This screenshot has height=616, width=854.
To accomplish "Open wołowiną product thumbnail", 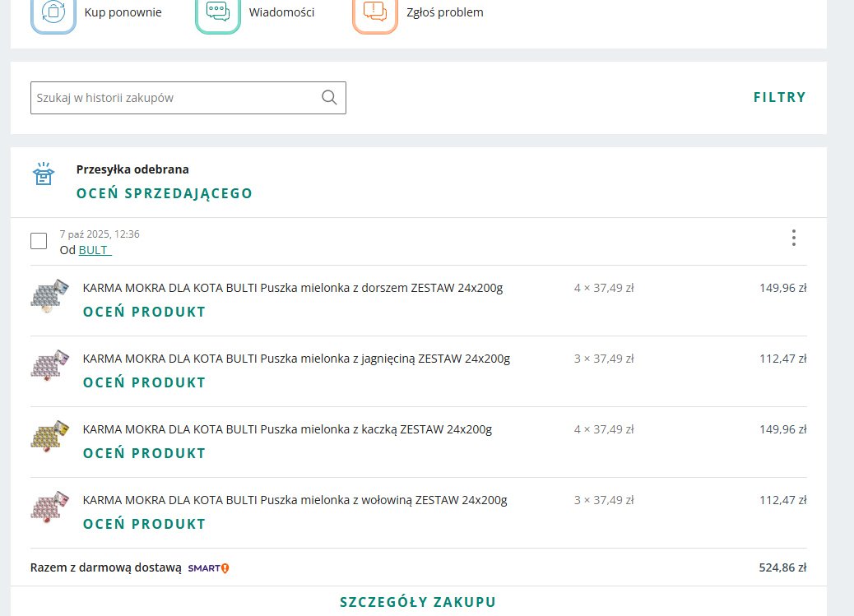I will 49,507.
